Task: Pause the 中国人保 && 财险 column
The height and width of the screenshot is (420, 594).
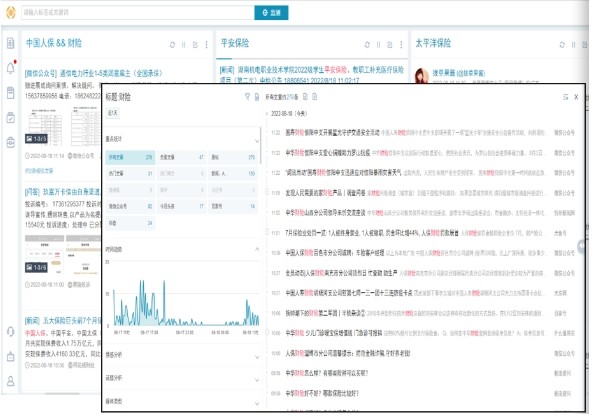Action: pos(184,45)
